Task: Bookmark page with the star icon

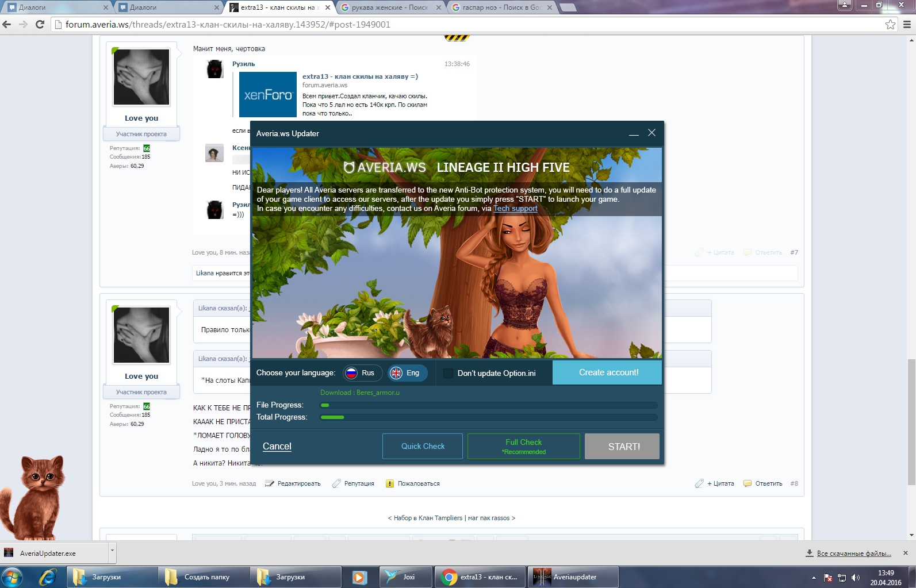Action: tap(890, 24)
